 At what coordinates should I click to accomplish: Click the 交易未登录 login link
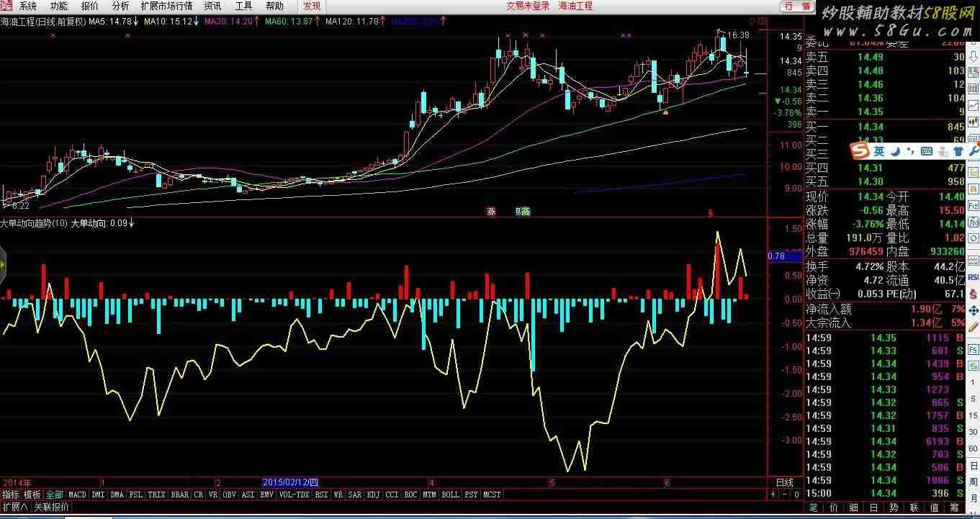[528, 6]
